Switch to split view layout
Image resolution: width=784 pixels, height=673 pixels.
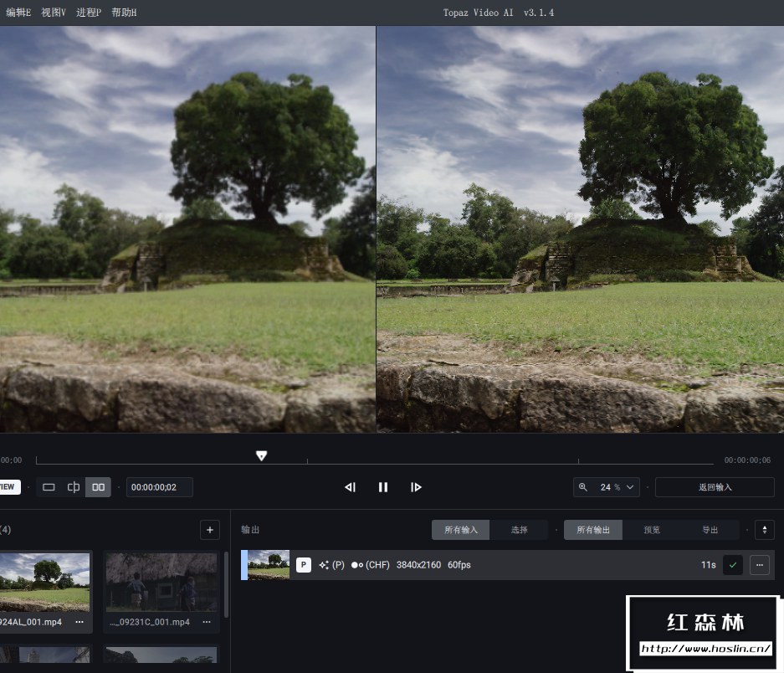74,487
